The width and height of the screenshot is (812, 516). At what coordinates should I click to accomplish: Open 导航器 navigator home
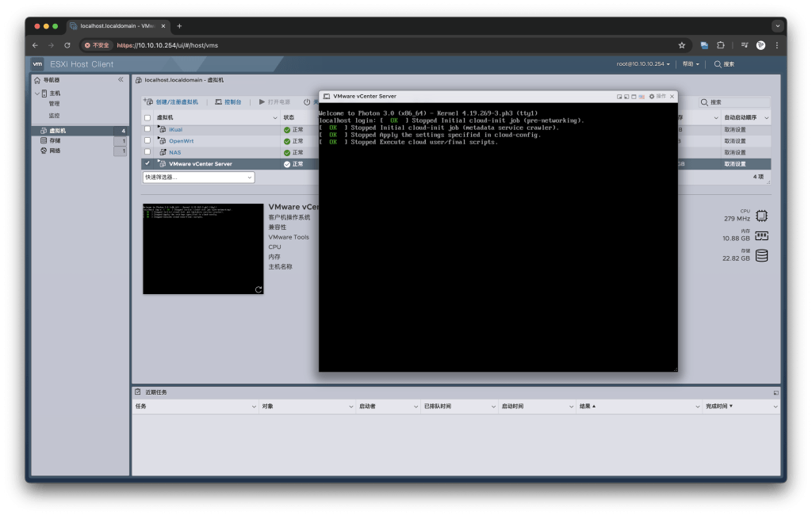click(x=47, y=80)
